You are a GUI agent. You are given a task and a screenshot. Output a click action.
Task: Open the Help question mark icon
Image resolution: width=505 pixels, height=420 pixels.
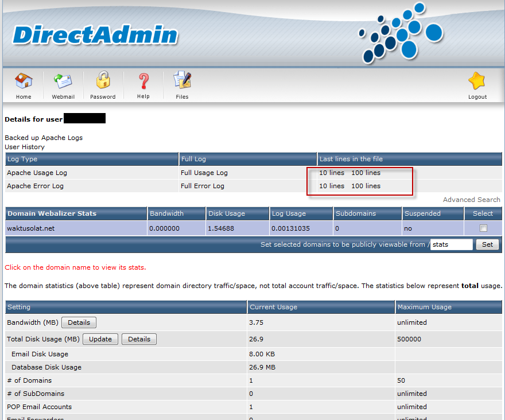click(143, 81)
